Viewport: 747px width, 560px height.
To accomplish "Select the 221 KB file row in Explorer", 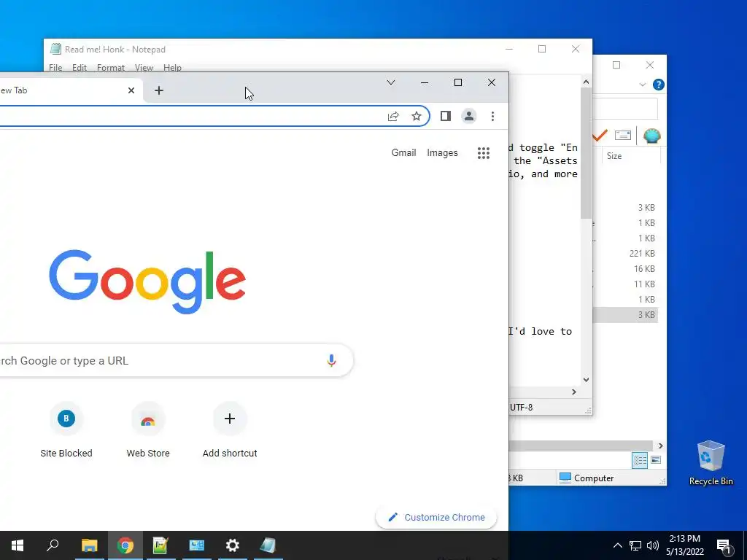I will point(625,253).
